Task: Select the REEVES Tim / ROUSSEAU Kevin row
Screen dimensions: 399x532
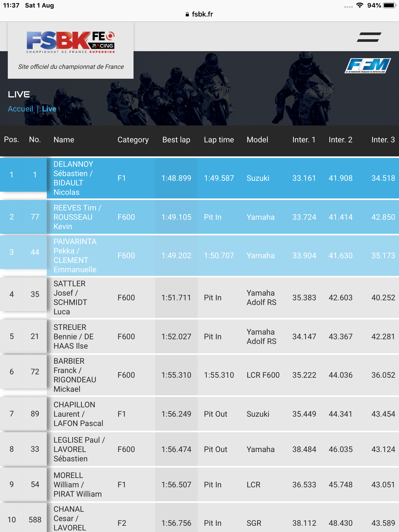Action: point(199,217)
